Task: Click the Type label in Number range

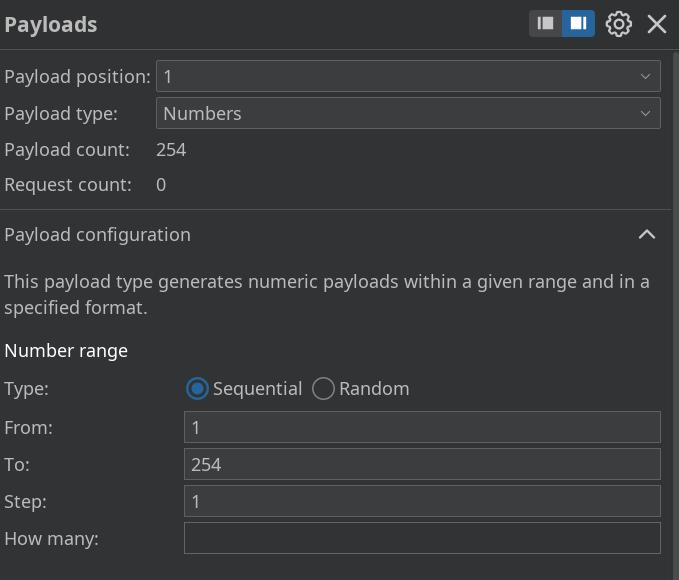Action: coord(27,388)
